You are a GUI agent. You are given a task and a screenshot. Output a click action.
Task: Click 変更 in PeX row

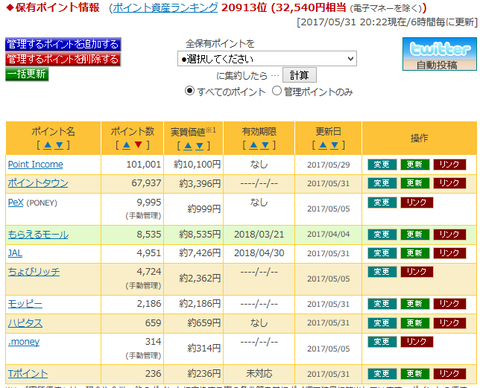(x=382, y=203)
